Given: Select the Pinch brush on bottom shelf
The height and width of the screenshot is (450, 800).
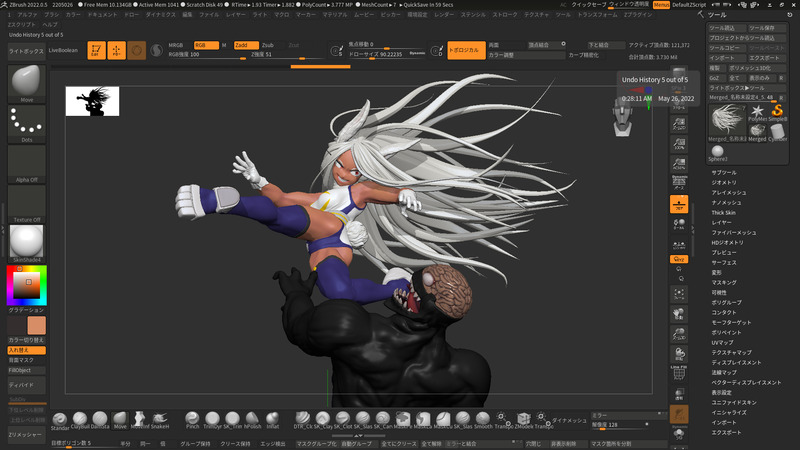Looking at the screenshot, I should coord(193,418).
